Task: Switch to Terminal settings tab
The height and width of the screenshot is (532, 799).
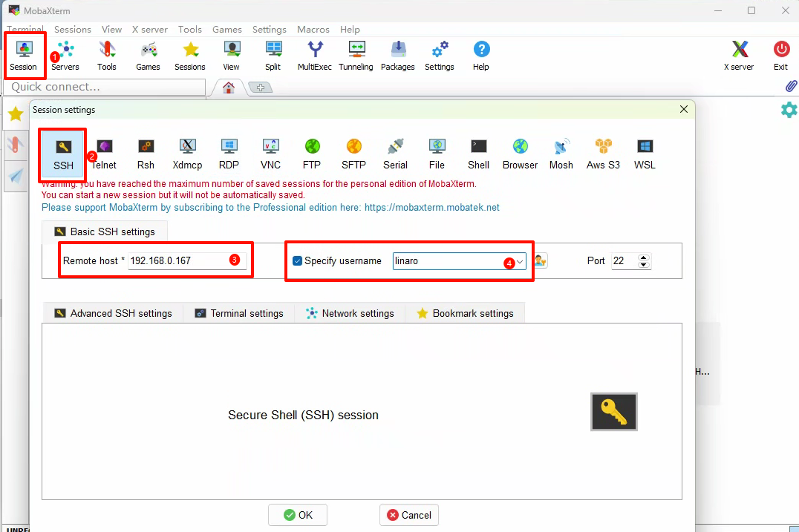Action: tap(239, 314)
